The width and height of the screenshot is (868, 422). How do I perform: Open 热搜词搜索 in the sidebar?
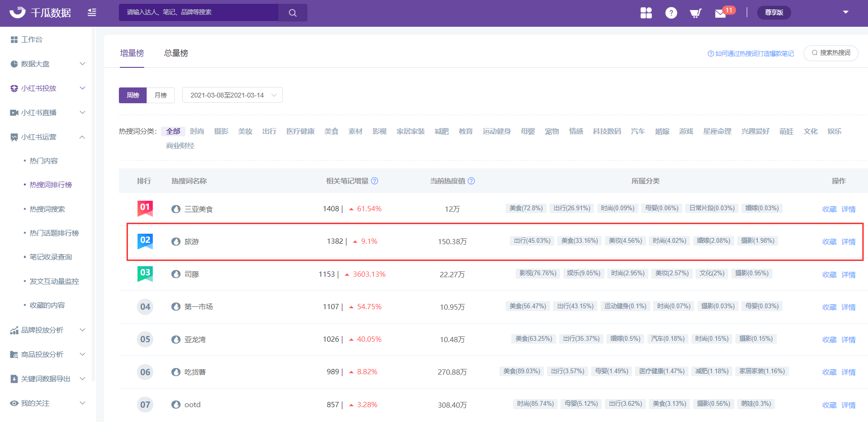[47, 209]
